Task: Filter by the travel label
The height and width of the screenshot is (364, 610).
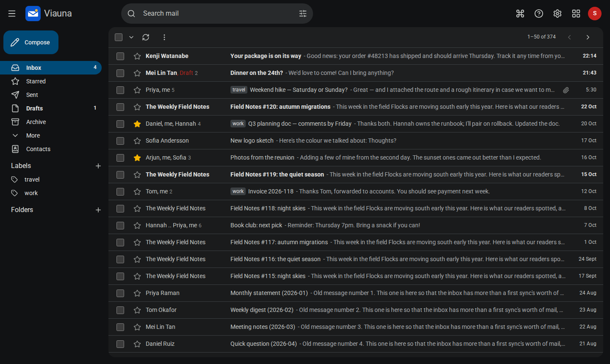Action: [x=51, y=179]
